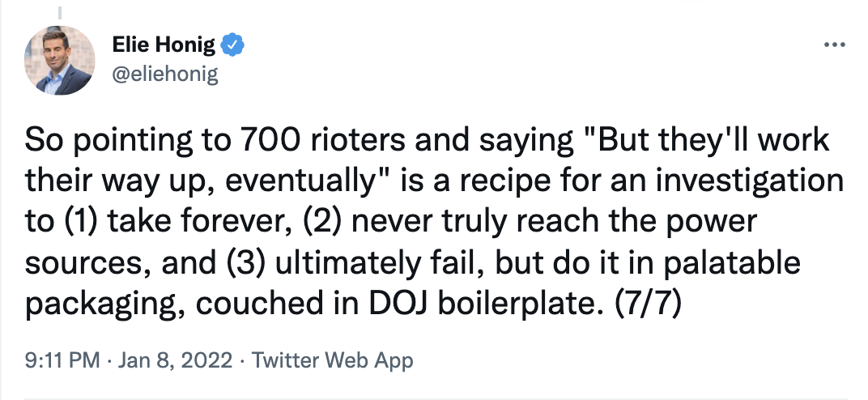Screen dimensions: 868x400
Task: Open the @eliehonig handle link
Action: tap(165, 74)
